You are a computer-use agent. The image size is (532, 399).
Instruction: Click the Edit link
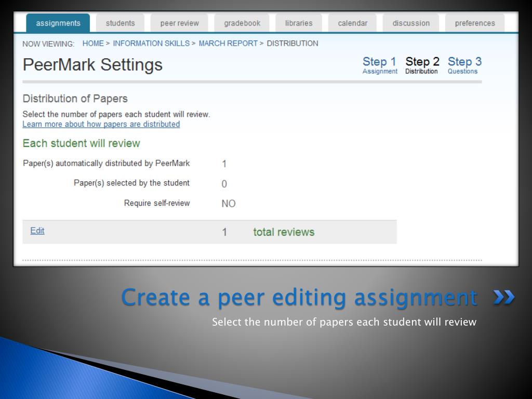37,231
